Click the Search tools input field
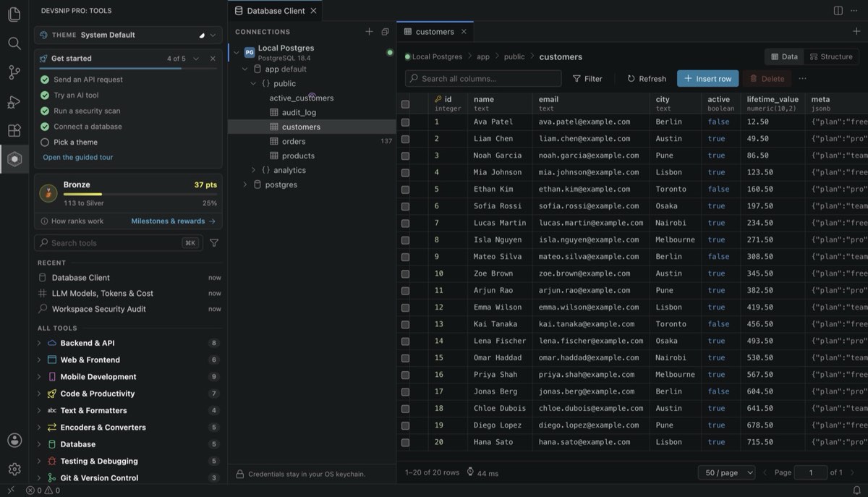Screen dimensions: 868x497 pos(119,243)
